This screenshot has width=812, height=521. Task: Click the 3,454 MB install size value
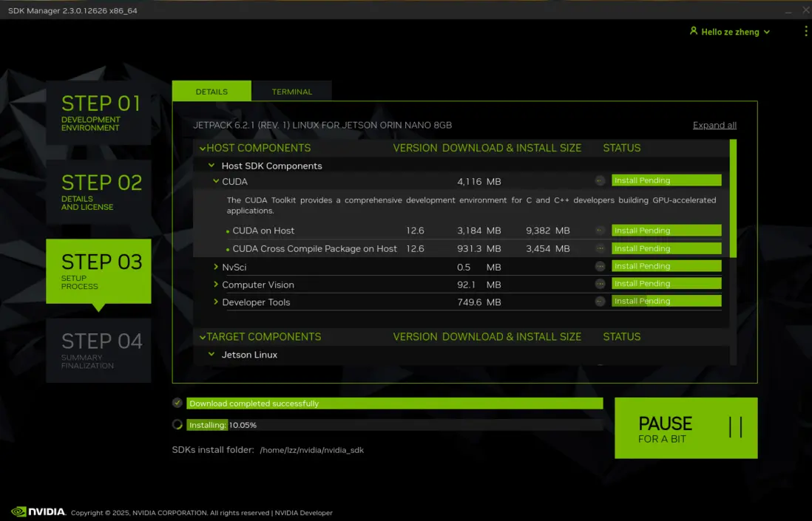click(x=548, y=249)
